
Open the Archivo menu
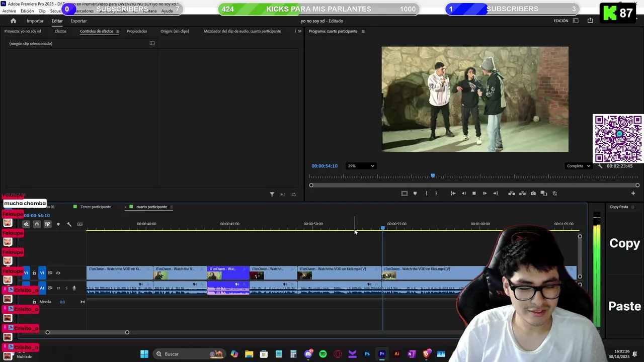click(x=9, y=11)
